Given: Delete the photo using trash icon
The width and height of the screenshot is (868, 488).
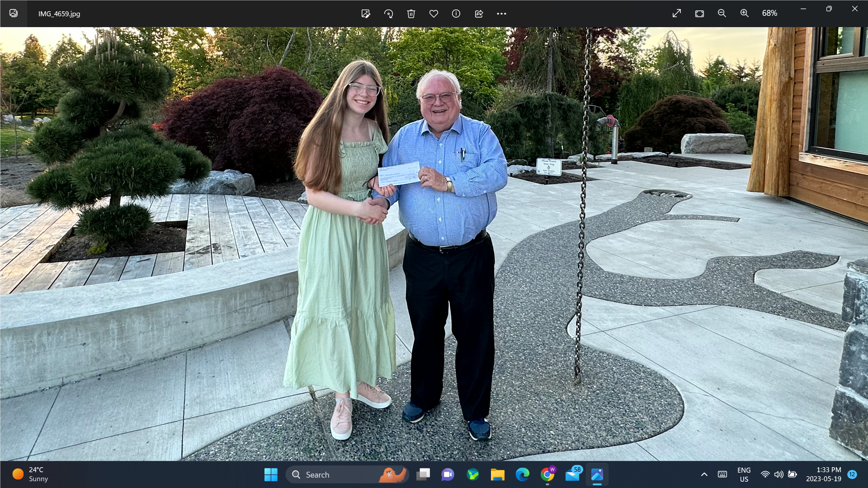Looking at the screenshot, I should pos(411,14).
